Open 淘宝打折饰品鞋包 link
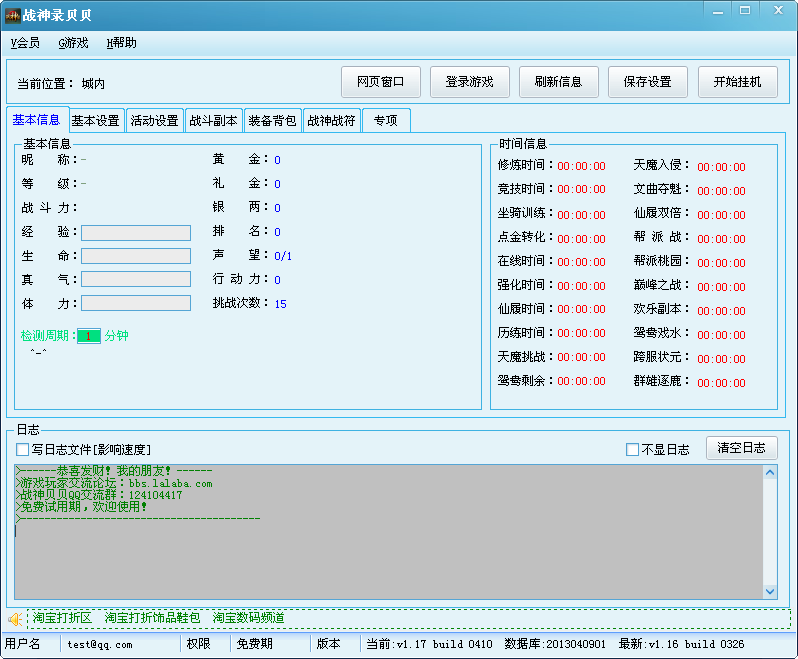Viewport: 798px width, 659px height. tap(152, 618)
